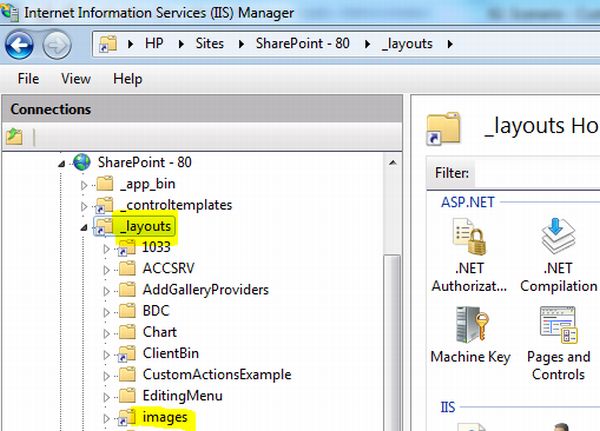Viewport: 600px width, 431px height.
Task: Click the ASP.NET group header
Action: coord(468,202)
